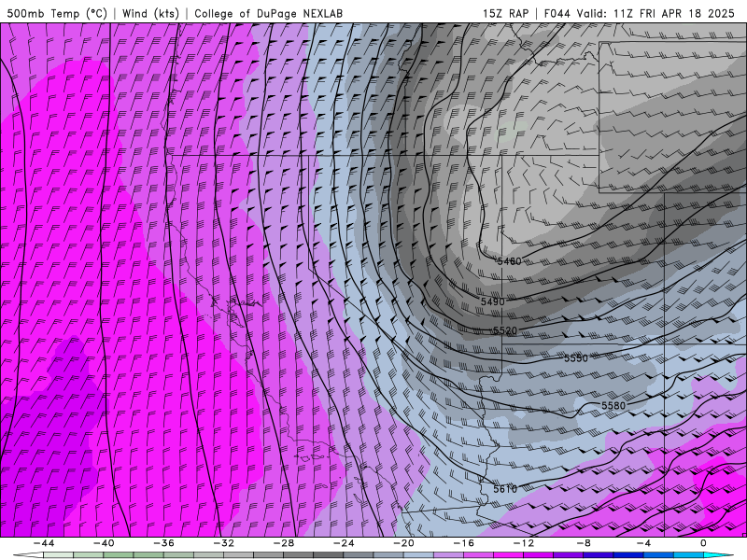Click the 5580 height contour label
The height and width of the screenshot is (560, 747).
pyautogui.click(x=613, y=405)
